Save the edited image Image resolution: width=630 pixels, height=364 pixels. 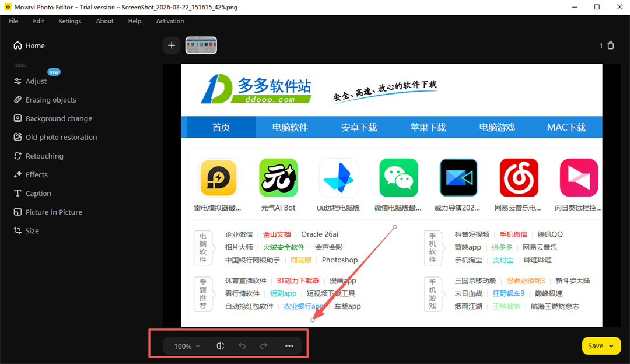tap(596, 346)
